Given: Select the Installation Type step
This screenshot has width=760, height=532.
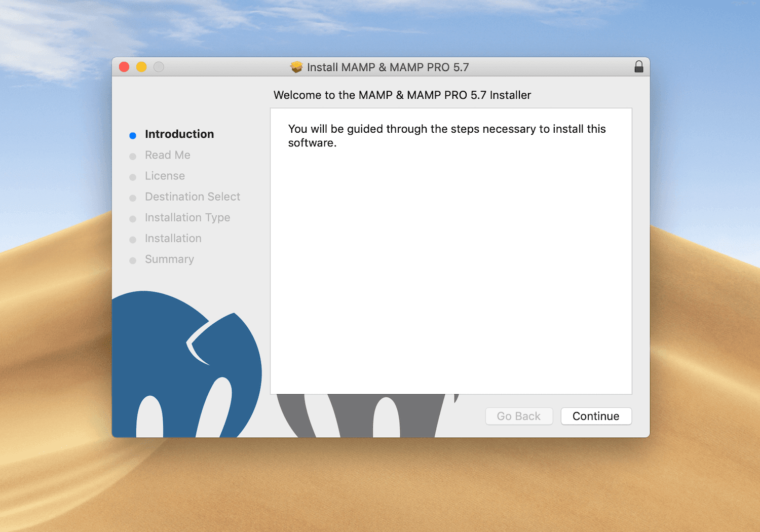Looking at the screenshot, I should (187, 217).
